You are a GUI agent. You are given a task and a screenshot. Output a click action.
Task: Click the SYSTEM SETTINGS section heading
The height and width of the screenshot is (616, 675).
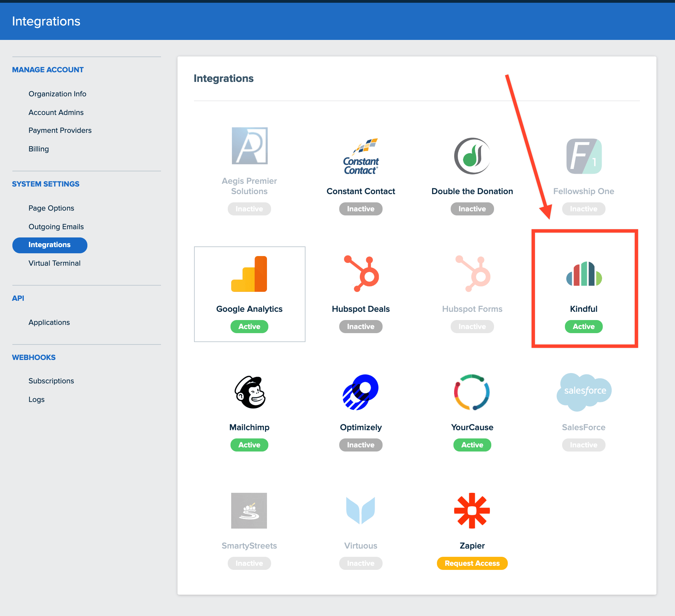pyautogui.click(x=46, y=184)
